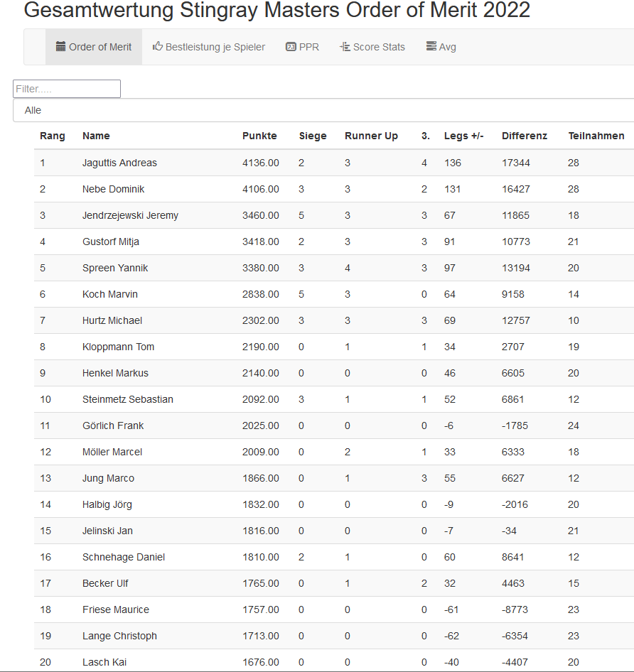634x672 pixels.
Task: Click the calendar icon beside Order of Merit
Action: pos(61,47)
